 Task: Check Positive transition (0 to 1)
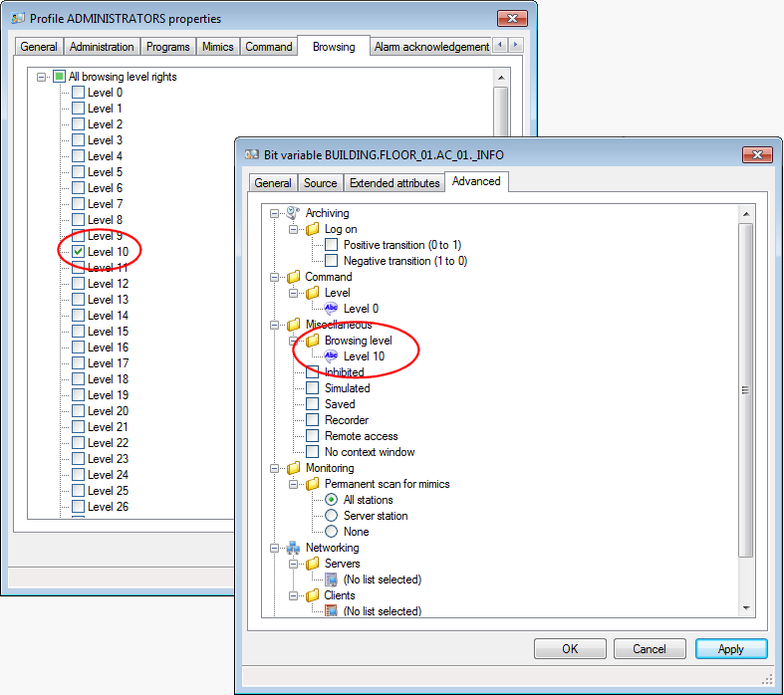pos(332,245)
